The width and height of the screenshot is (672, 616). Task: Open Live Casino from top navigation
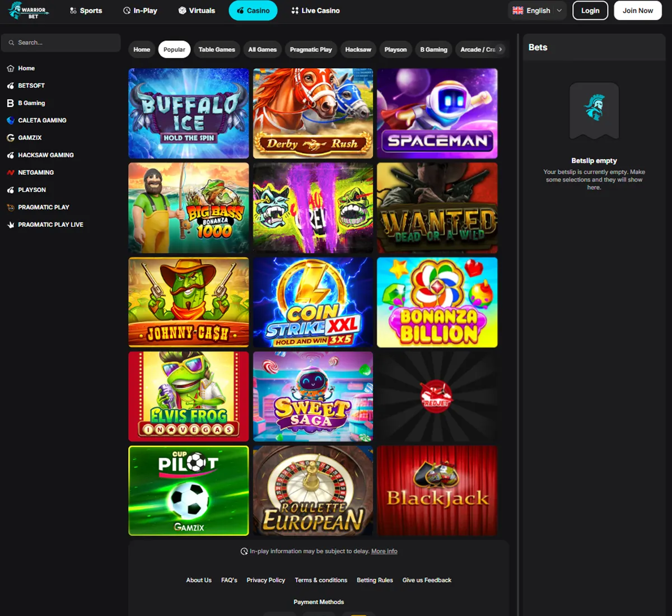316,11
